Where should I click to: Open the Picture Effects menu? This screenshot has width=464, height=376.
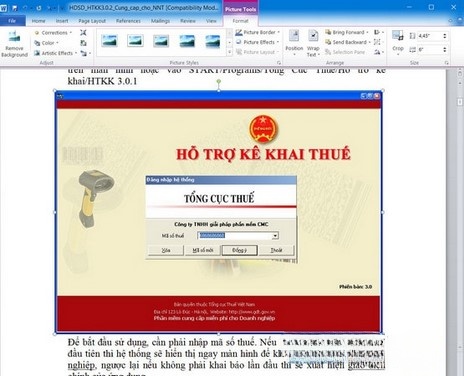(257, 42)
